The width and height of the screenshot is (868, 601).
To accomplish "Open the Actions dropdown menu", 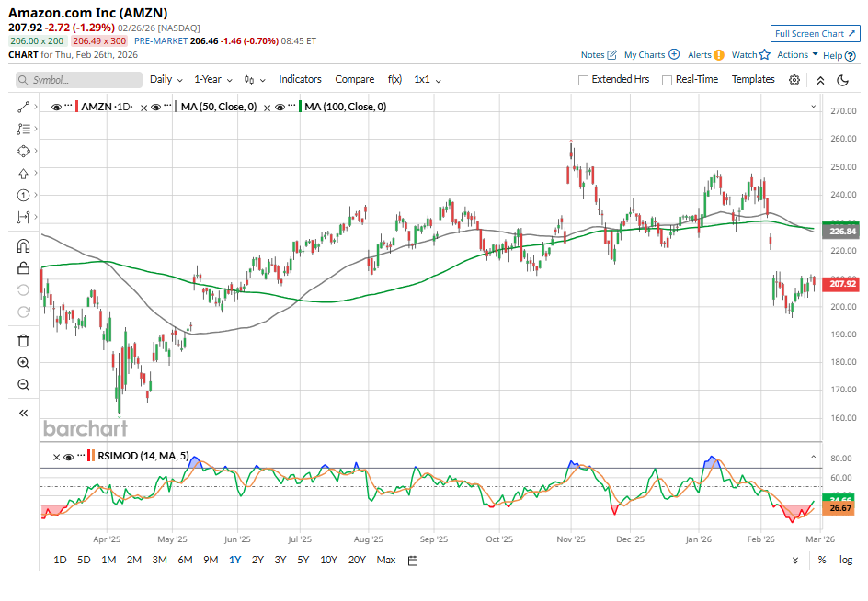I will click(x=796, y=55).
